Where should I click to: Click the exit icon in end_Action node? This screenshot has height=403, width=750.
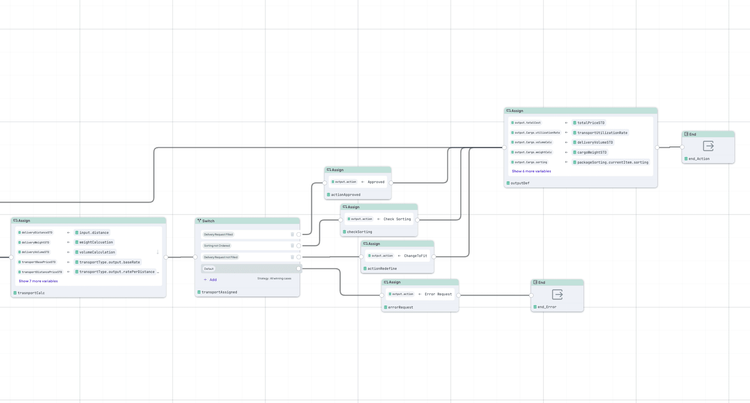pos(708,146)
